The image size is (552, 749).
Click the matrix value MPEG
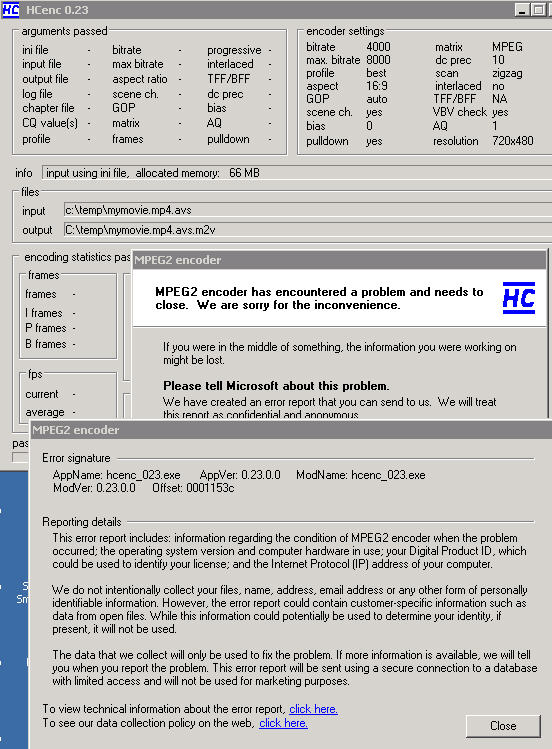[x=507, y=47]
